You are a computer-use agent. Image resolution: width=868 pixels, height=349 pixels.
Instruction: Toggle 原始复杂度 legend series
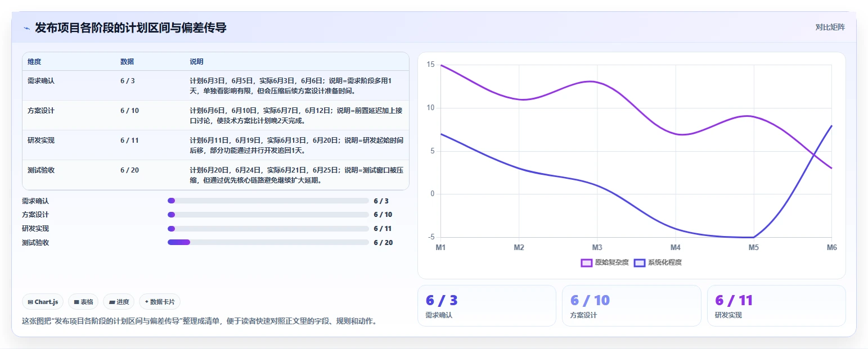(605, 262)
